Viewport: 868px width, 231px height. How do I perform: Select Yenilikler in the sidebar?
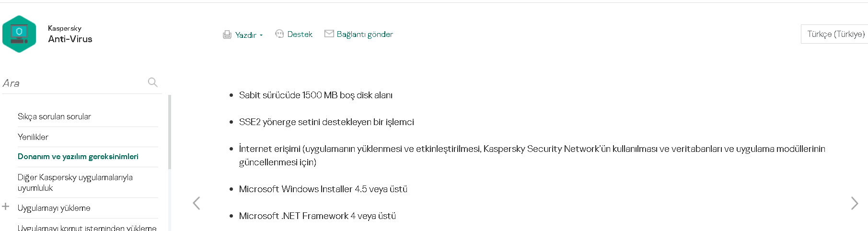[33, 137]
